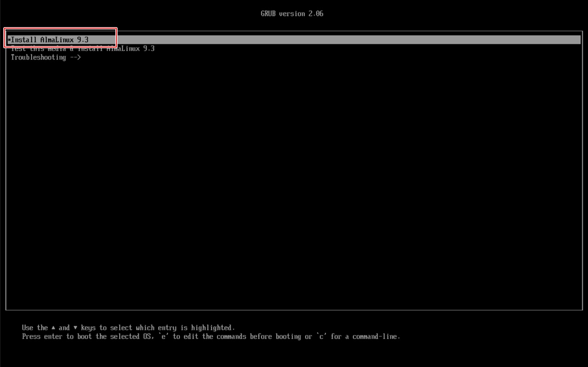Click the 'c' key hint for command-line
588x367 pixels.
(x=322, y=336)
